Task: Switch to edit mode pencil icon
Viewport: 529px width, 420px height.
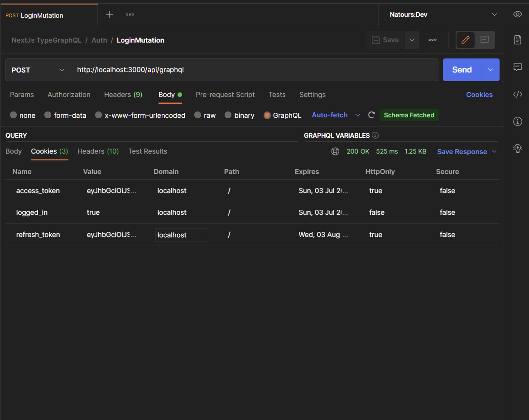Action: pos(465,40)
